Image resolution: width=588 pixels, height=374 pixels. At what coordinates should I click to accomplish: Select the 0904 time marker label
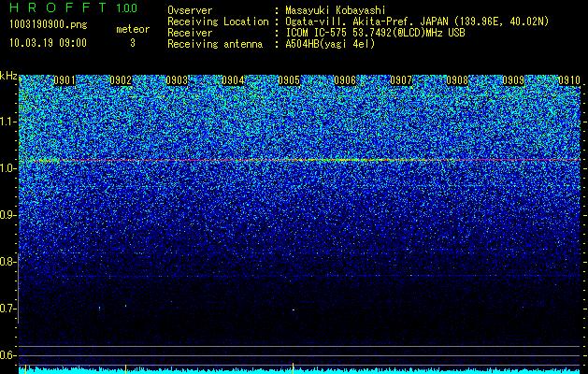click(233, 80)
